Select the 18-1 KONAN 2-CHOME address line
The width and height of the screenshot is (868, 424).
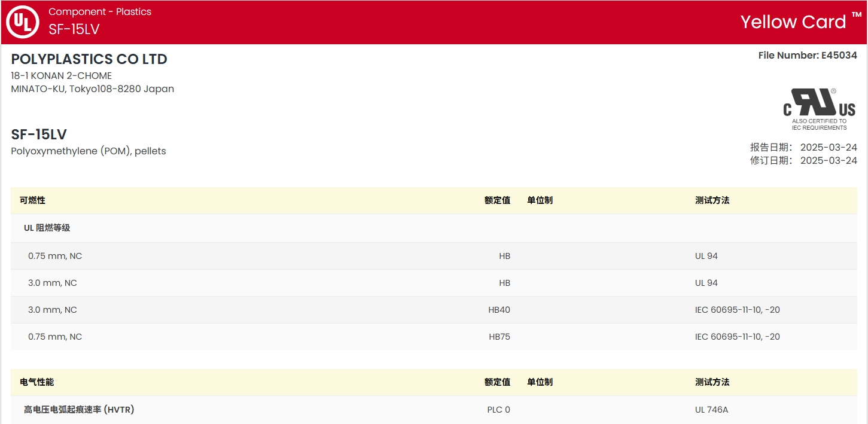[62, 76]
